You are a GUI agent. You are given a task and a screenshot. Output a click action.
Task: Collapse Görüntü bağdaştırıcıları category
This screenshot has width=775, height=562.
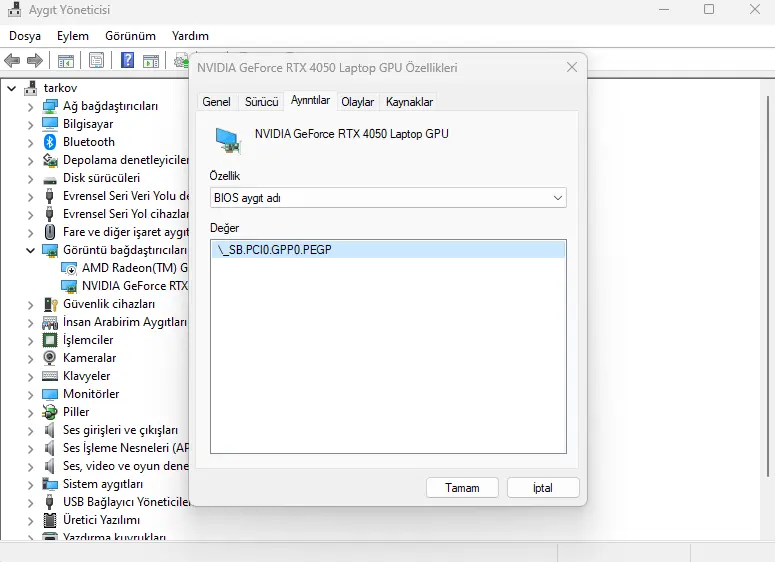31,251
